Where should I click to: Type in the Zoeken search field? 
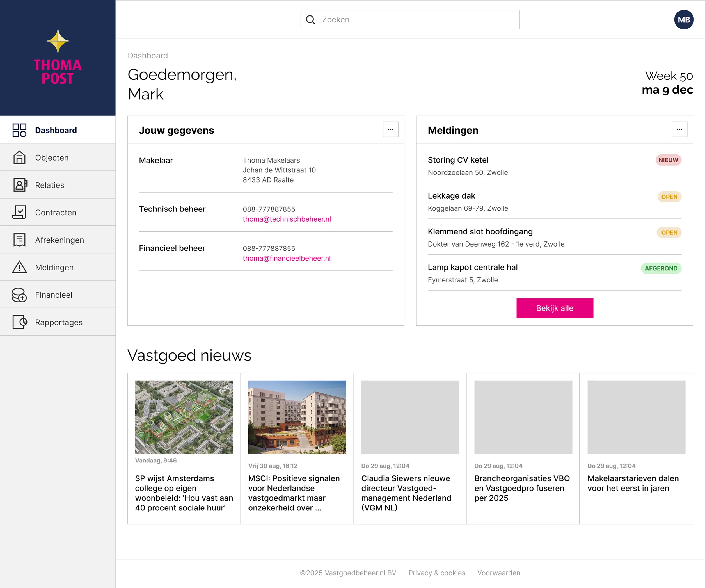click(416, 20)
